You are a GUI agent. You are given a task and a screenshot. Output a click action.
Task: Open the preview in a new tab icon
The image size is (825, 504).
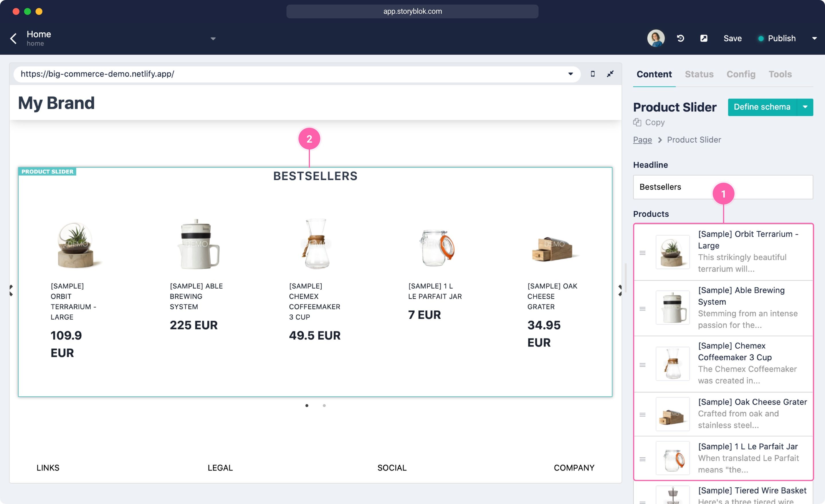[704, 38]
